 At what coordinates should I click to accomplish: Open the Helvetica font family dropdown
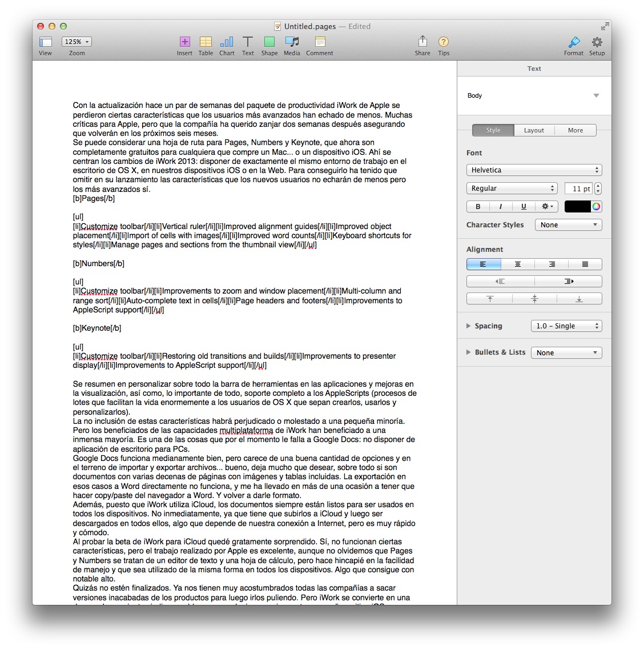pyautogui.click(x=534, y=170)
